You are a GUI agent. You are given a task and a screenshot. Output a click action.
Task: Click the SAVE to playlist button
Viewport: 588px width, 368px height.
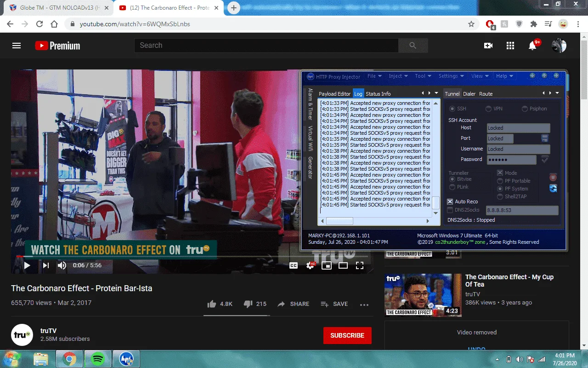(334, 304)
